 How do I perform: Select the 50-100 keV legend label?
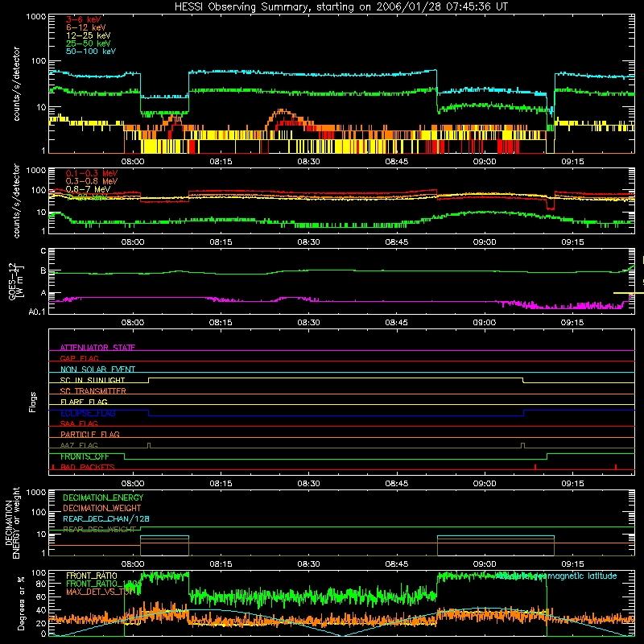[x=90, y=52]
